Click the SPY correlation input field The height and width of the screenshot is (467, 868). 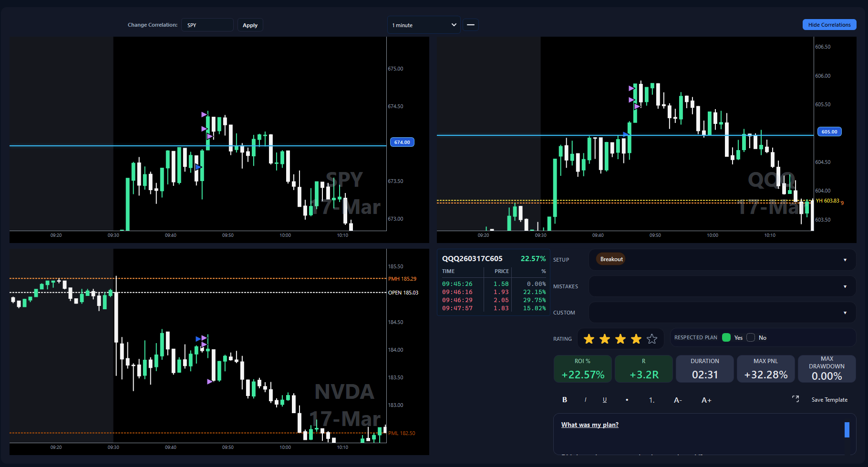207,24
